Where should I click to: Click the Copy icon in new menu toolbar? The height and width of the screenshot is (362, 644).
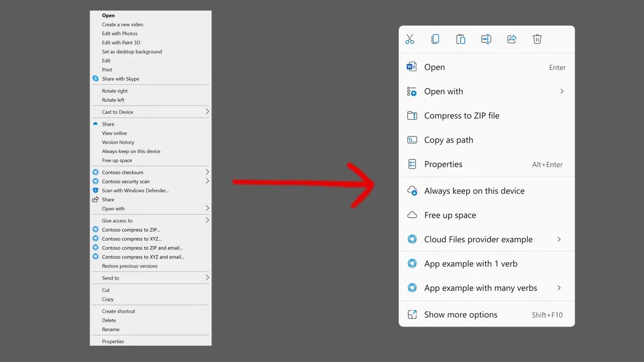[435, 39]
